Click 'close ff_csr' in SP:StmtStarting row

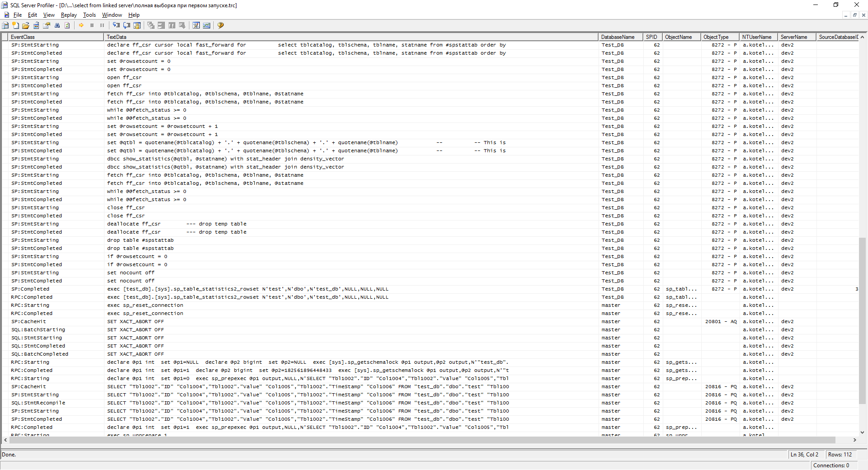point(126,208)
